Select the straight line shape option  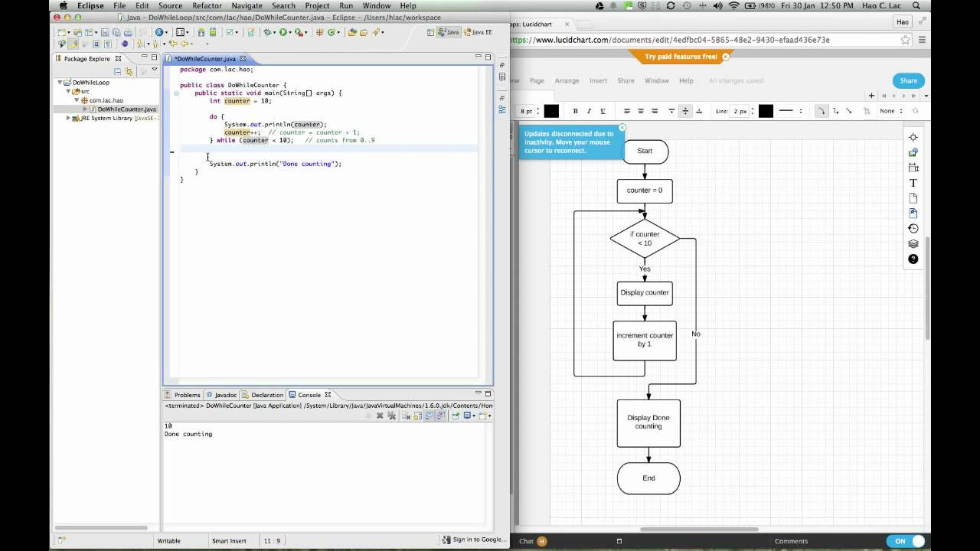[x=848, y=111]
